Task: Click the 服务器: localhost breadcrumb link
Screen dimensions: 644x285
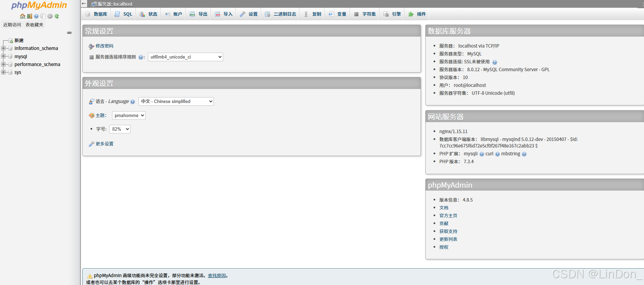Action: point(115,4)
